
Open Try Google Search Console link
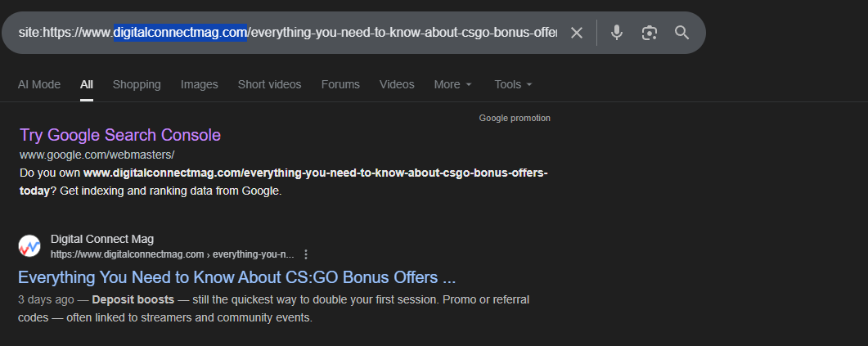pyautogui.click(x=120, y=135)
